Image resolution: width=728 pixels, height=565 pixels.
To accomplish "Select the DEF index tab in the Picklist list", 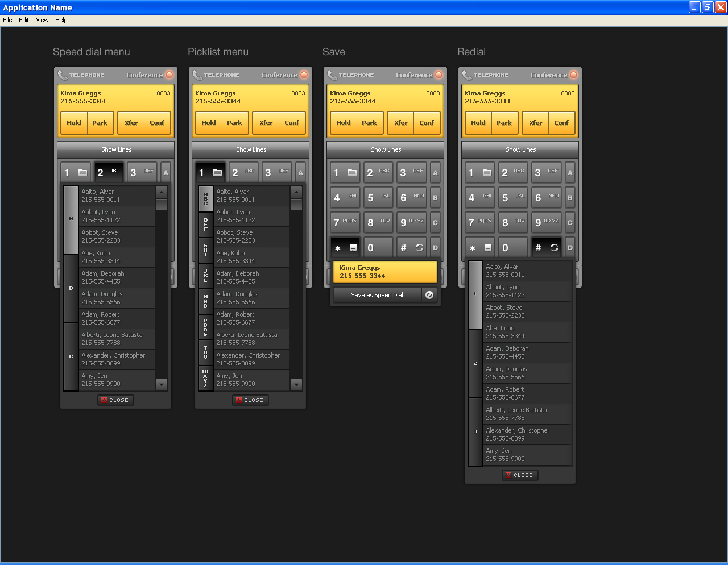I will pos(205,225).
